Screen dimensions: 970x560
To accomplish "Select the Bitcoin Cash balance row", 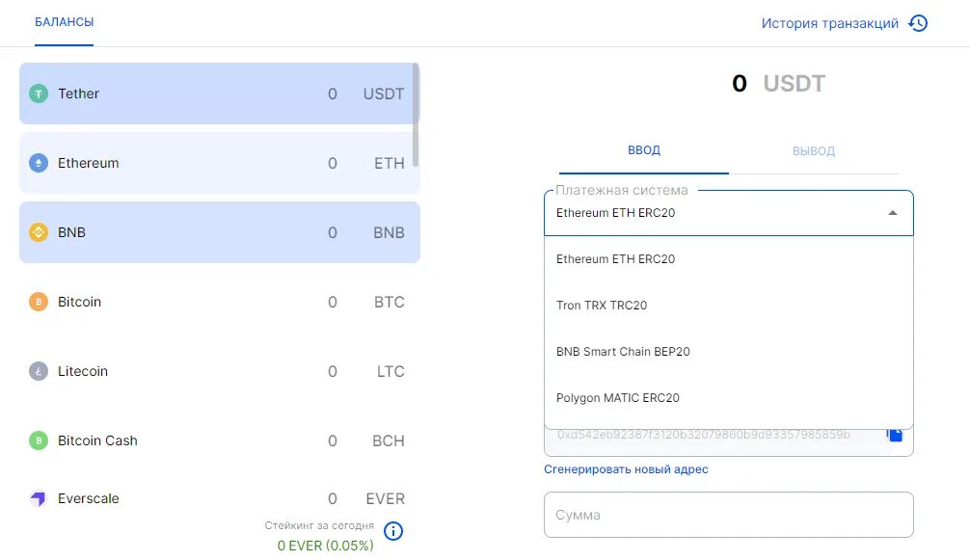I will tap(220, 440).
